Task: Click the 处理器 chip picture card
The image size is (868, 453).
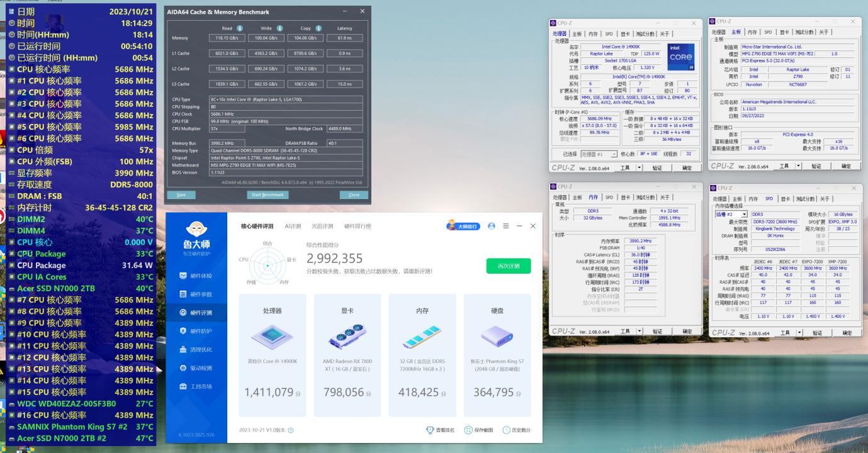Action: click(x=273, y=337)
